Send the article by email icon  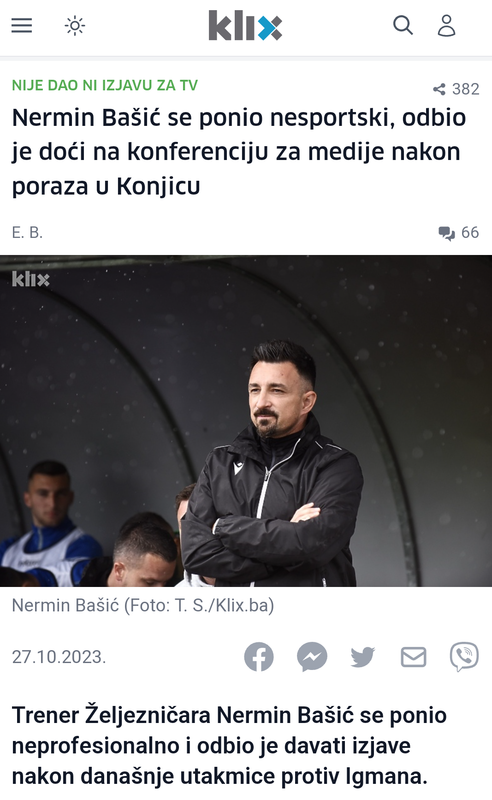(413, 657)
